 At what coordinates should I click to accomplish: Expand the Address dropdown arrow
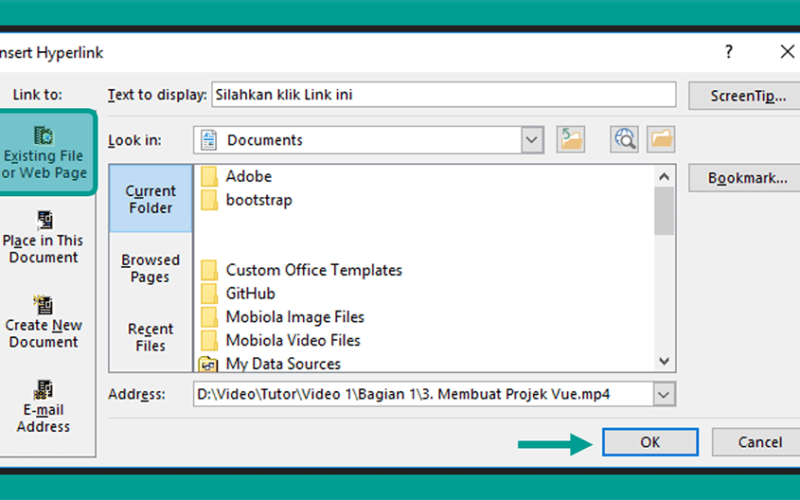coord(664,394)
